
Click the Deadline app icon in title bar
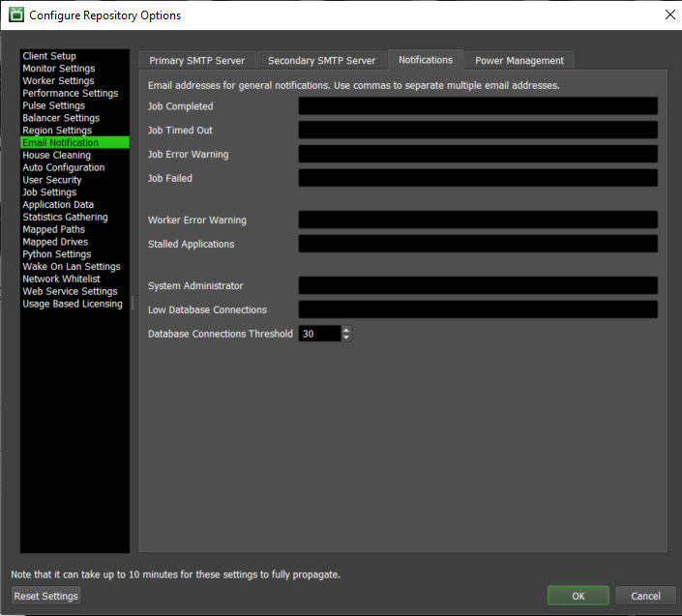click(15, 15)
